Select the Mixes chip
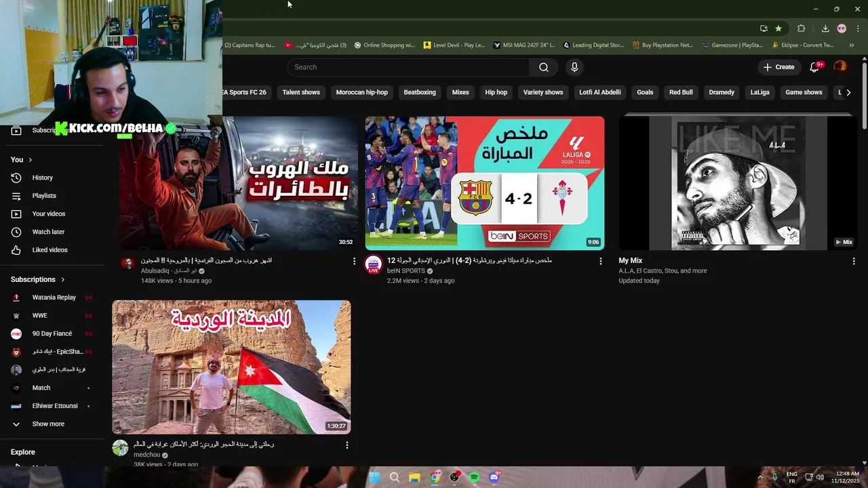The width and height of the screenshot is (868, 488). [x=460, y=92]
